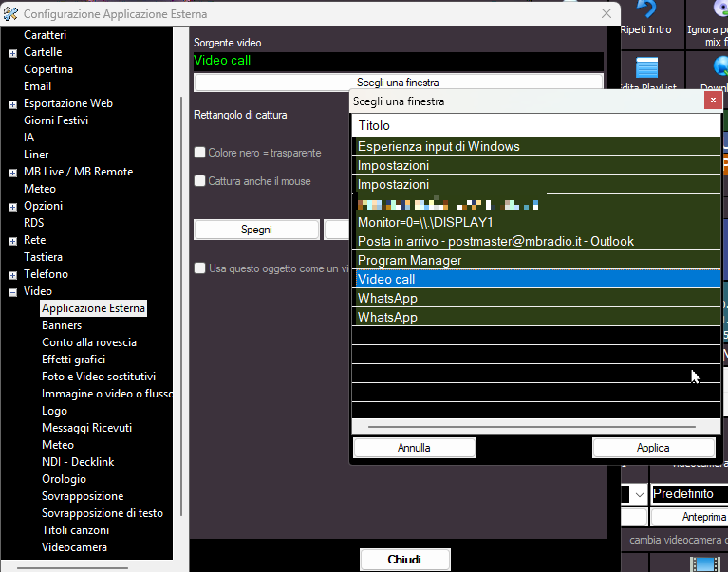Open the Banners settings page
Image resolution: width=728 pixels, height=572 pixels.
click(62, 325)
